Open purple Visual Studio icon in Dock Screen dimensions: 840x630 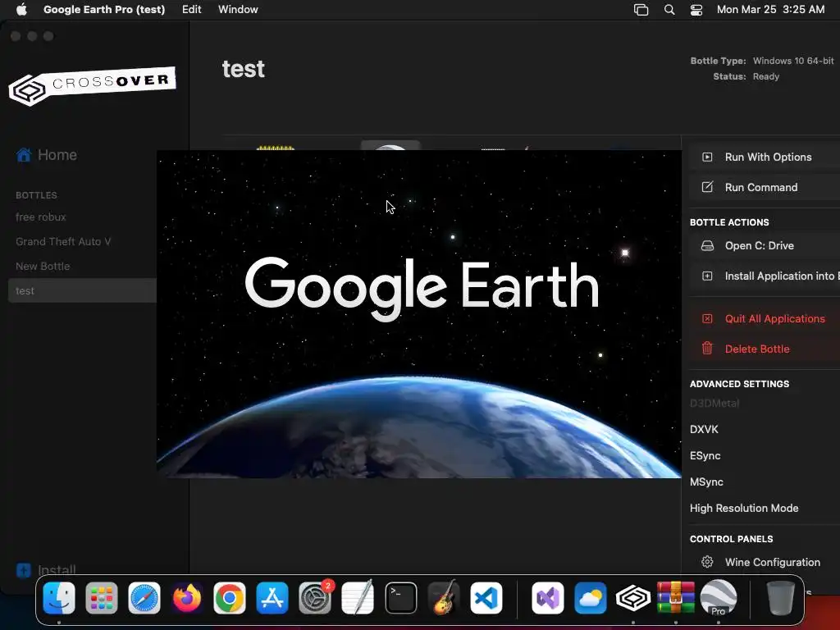pyautogui.click(x=547, y=598)
